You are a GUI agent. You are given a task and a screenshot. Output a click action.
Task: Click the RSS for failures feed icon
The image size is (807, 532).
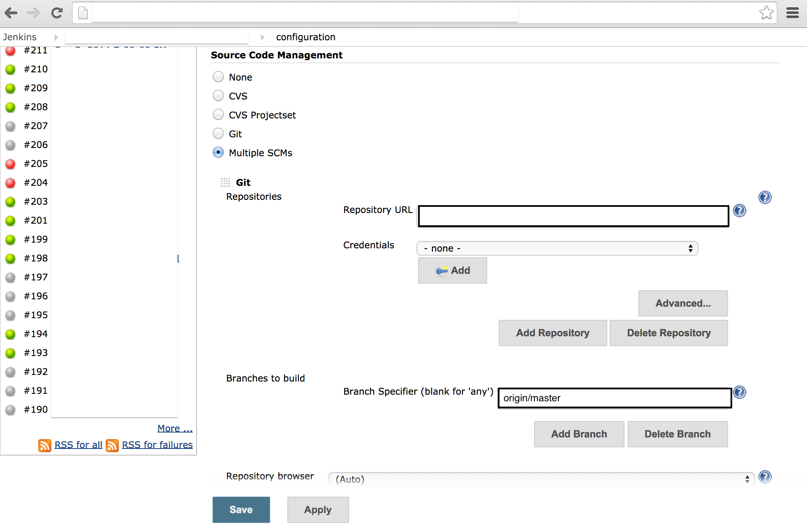point(112,445)
